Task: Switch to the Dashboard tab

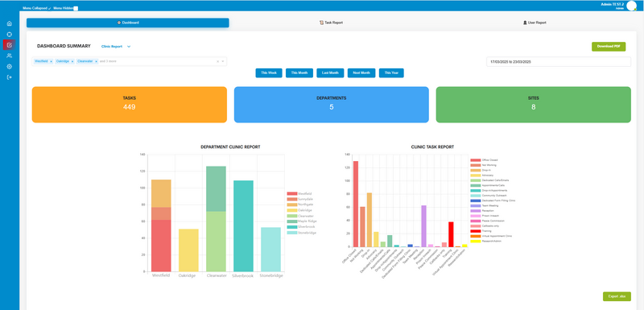Action: [x=128, y=23]
